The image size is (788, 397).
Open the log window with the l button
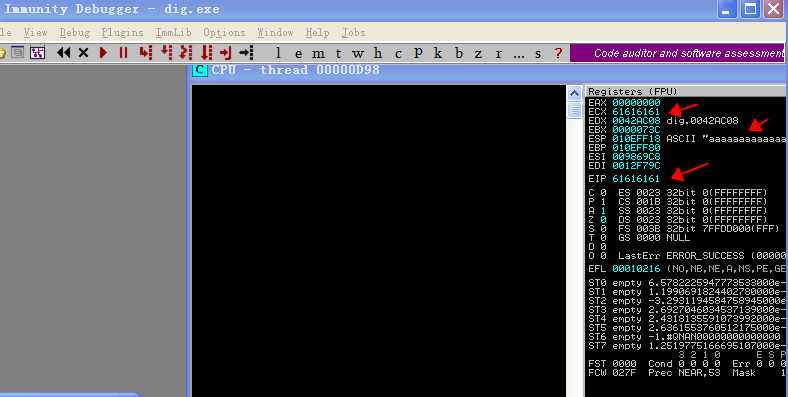[x=278, y=53]
